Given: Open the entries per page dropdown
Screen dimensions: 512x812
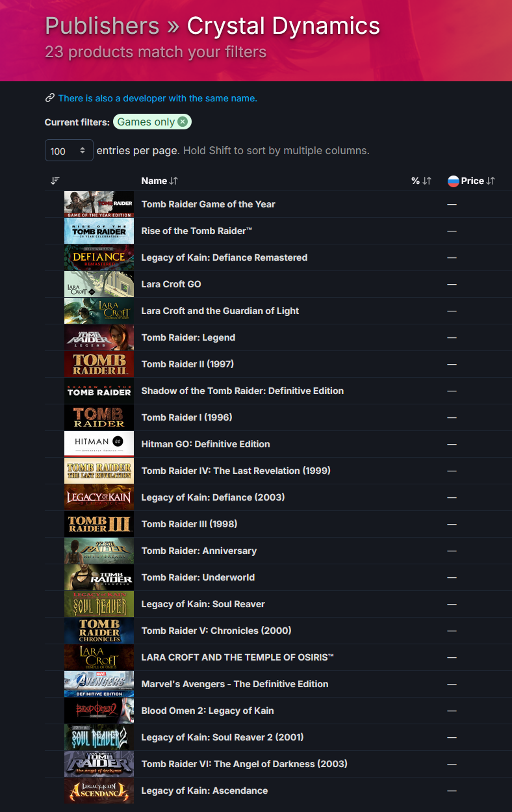Looking at the screenshot, I should tap(69, 150).
